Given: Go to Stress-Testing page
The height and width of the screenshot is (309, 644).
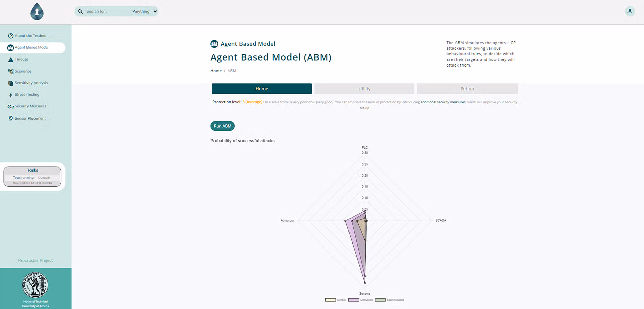Looking at the screenshot, I should coord(27,95).
